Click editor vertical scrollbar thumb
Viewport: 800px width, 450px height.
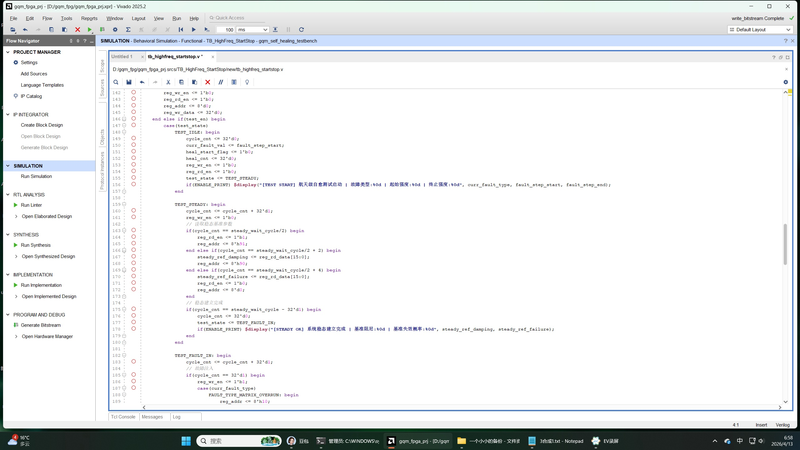tap(785, 244)
